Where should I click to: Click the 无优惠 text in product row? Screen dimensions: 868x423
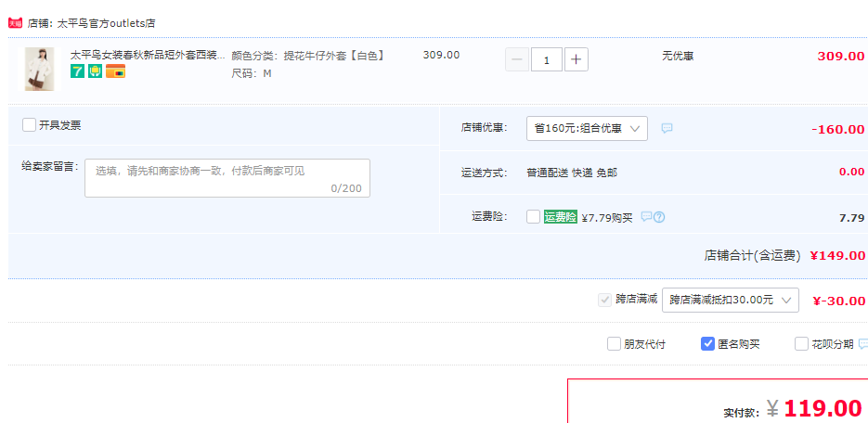tap(678, 56)
